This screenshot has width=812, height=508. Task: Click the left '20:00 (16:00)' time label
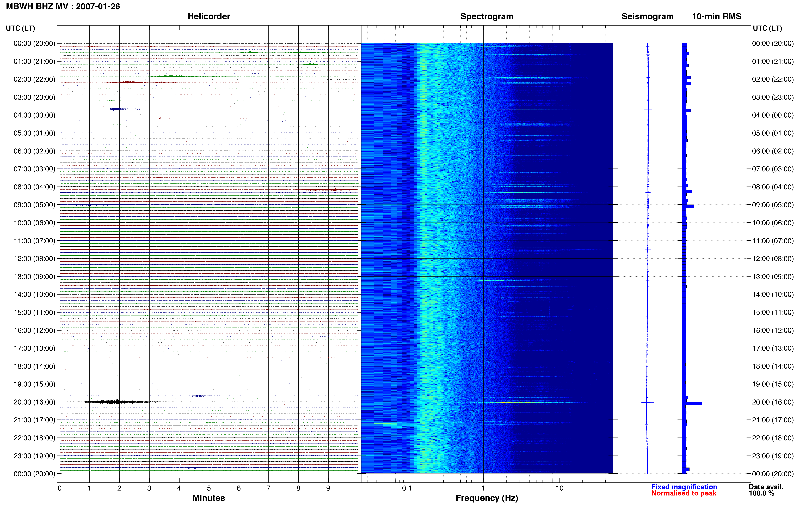(x=34, y=402)
